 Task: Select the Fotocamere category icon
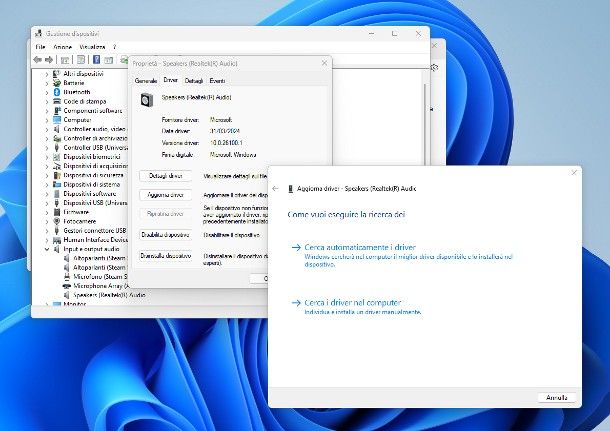pyautogui.click(x=57, y=220)
